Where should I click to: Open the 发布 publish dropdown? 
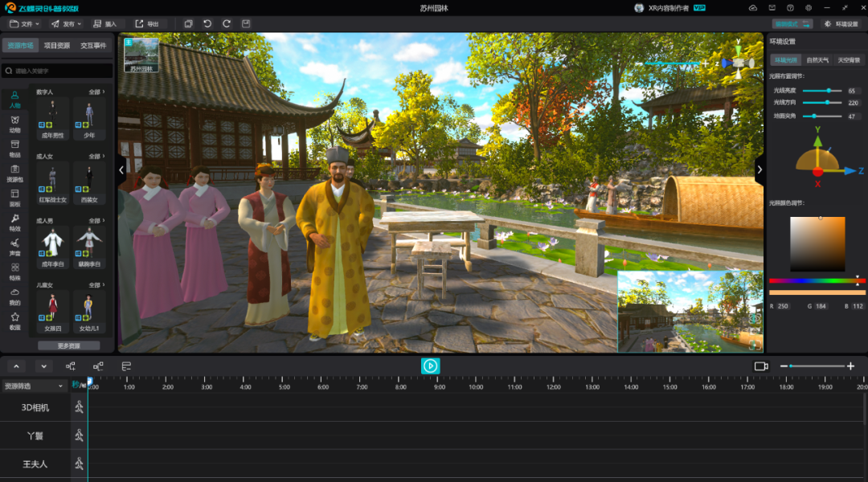[x=66, y=24]
